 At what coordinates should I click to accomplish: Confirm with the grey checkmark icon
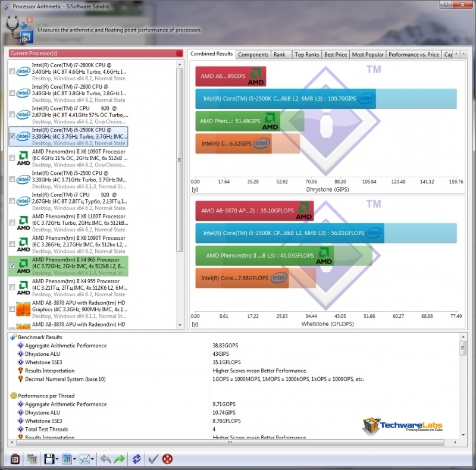[x=154, y=459]
